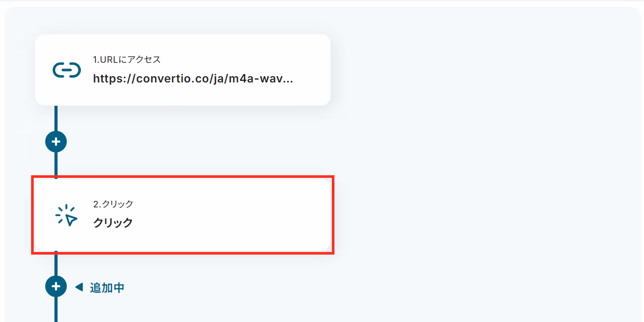Image resolution: width=644 pixels, height=322 pixels.
Task: Click the 1.URLにアクセス step label
Action: [x=127, y=60]
